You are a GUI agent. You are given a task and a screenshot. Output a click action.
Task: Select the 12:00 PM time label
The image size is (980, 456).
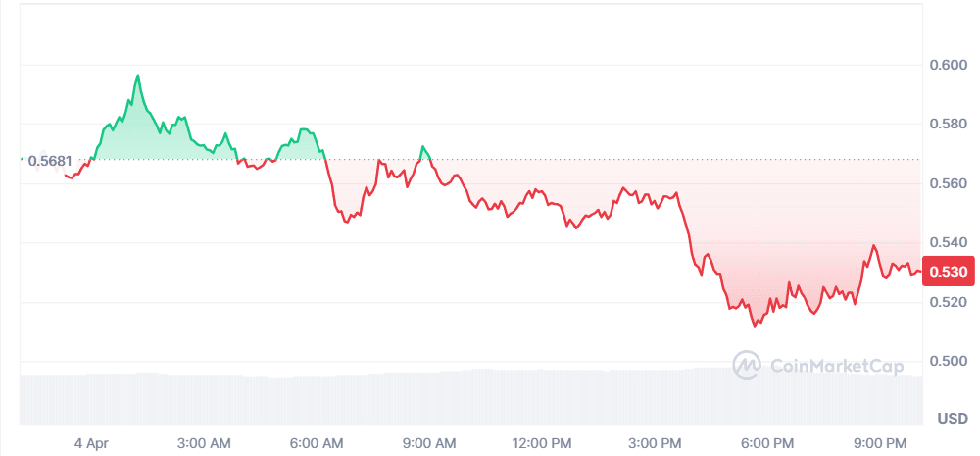542,443
